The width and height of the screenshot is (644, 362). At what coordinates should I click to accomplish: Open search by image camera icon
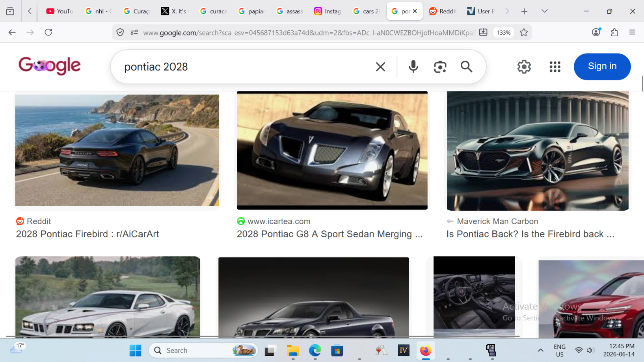coord(440,67)
